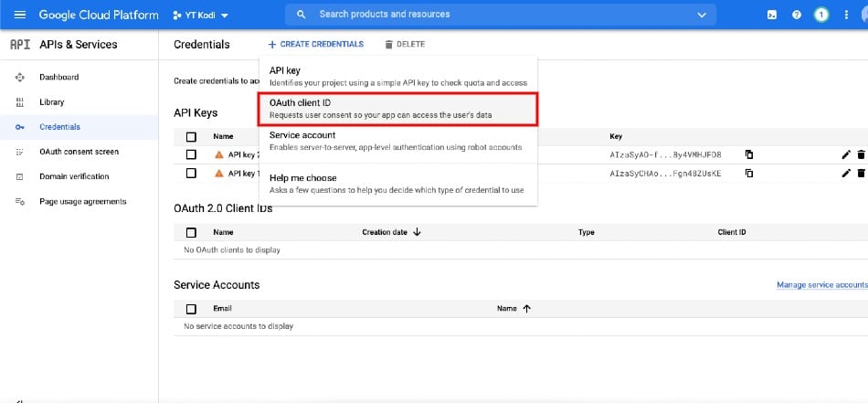
Task: Click warning icon beside API key 1
Action: (219, 174)
